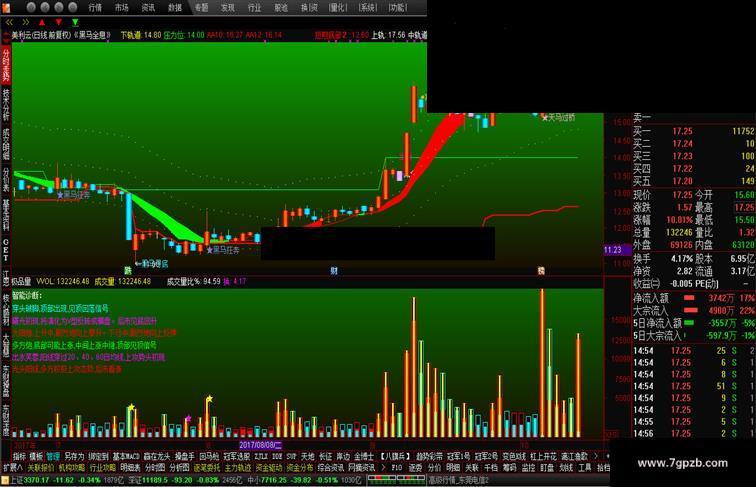Click the 工具 button in the right bottom bar
Viewport: 756px width, 487px height.
[x=585, y=468]
